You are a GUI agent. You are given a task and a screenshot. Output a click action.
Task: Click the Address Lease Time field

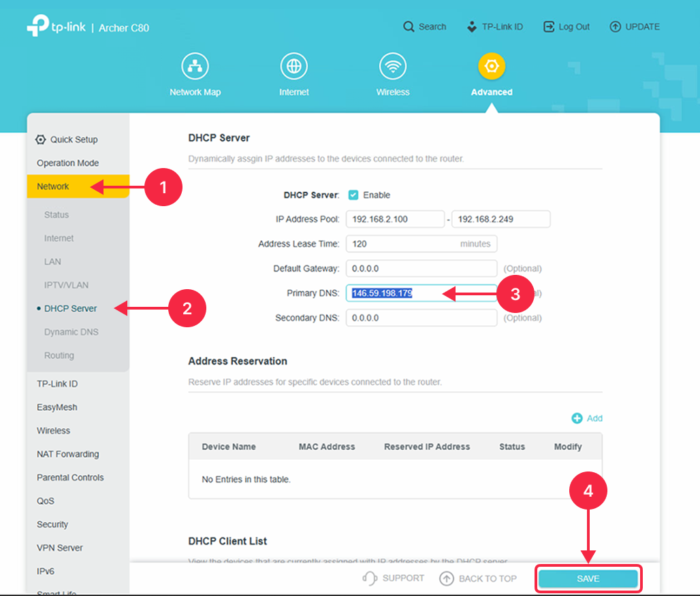tap(402, 244)
